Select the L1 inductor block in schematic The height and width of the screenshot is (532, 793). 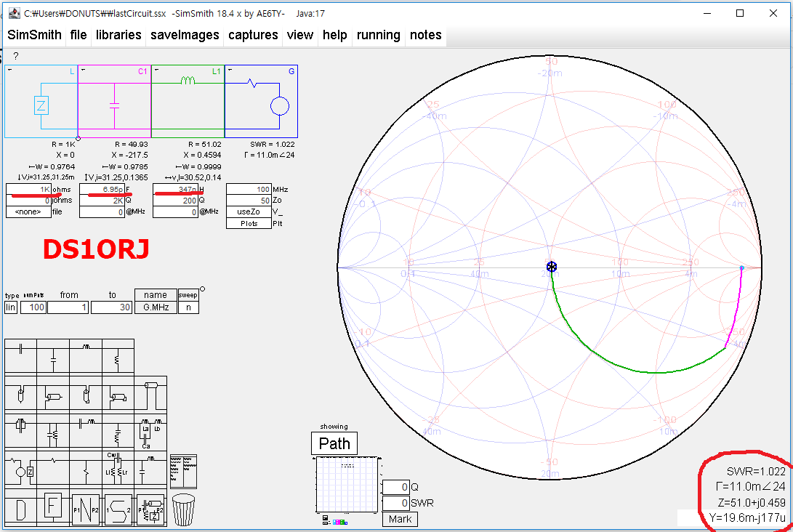click(x=188, y=101)
